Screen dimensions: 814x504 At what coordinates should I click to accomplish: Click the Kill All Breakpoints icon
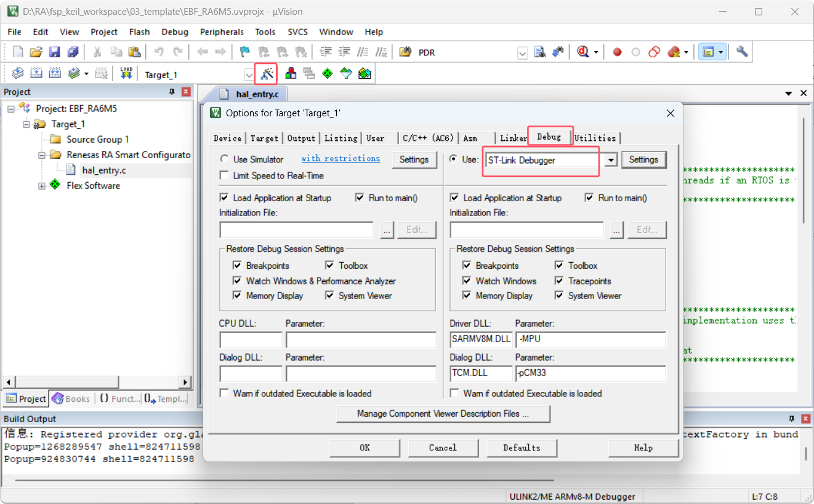(674, 52)
